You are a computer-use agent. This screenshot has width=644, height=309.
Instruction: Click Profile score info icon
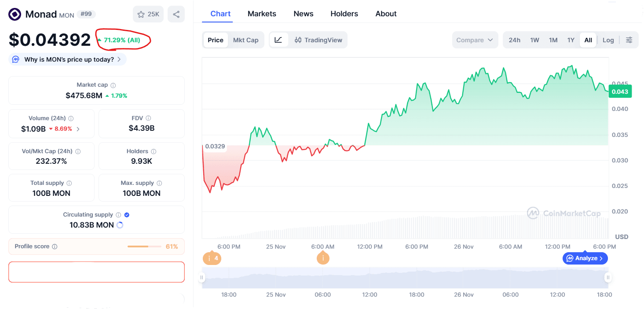[x=55, y=247]
